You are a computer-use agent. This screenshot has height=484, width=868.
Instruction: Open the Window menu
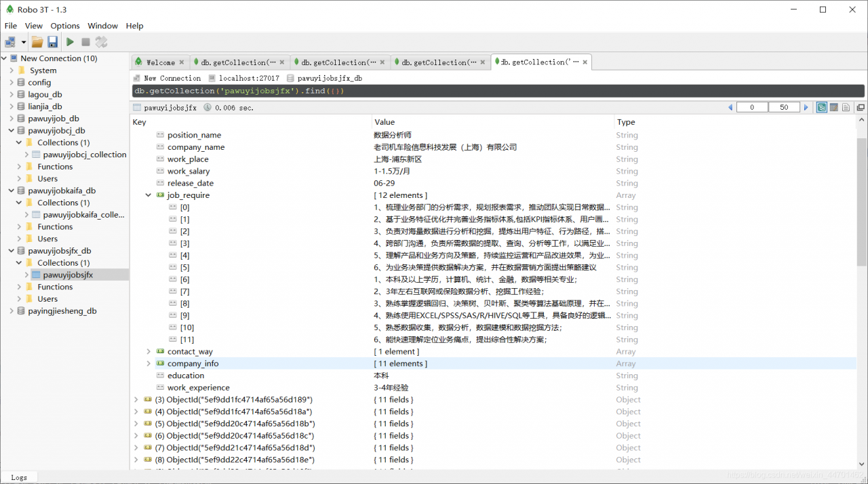(x=103, y=26)
